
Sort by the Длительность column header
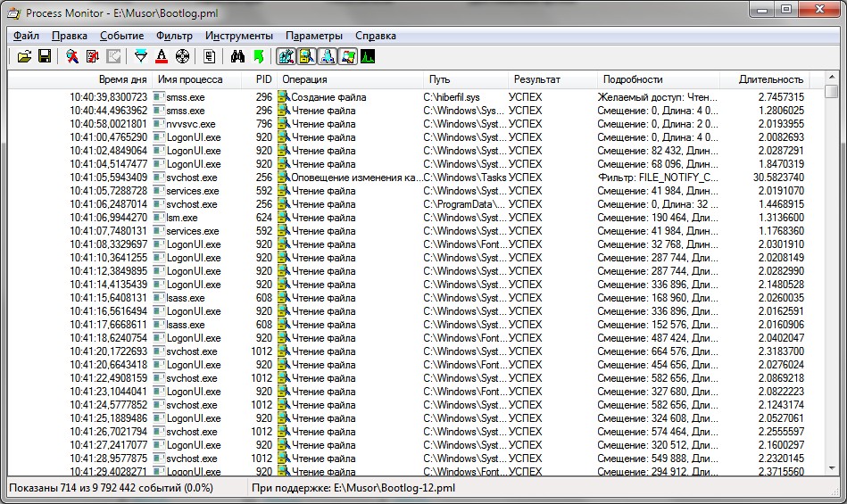tap(770, 79)
